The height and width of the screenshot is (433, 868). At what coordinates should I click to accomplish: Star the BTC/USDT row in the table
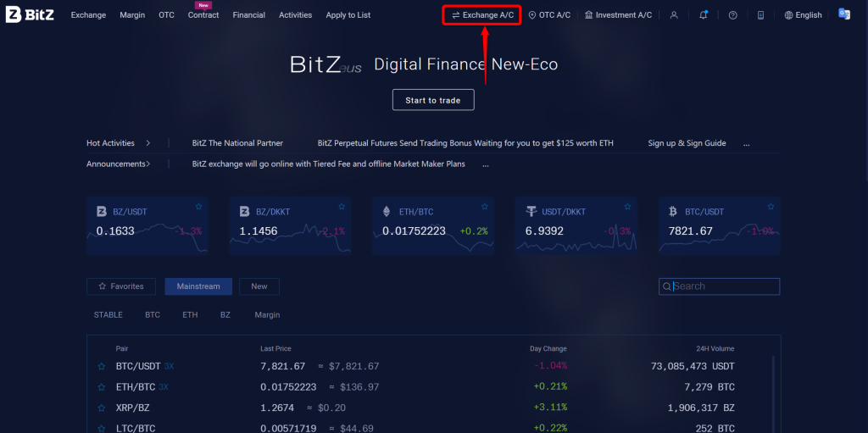pos(102,367)
